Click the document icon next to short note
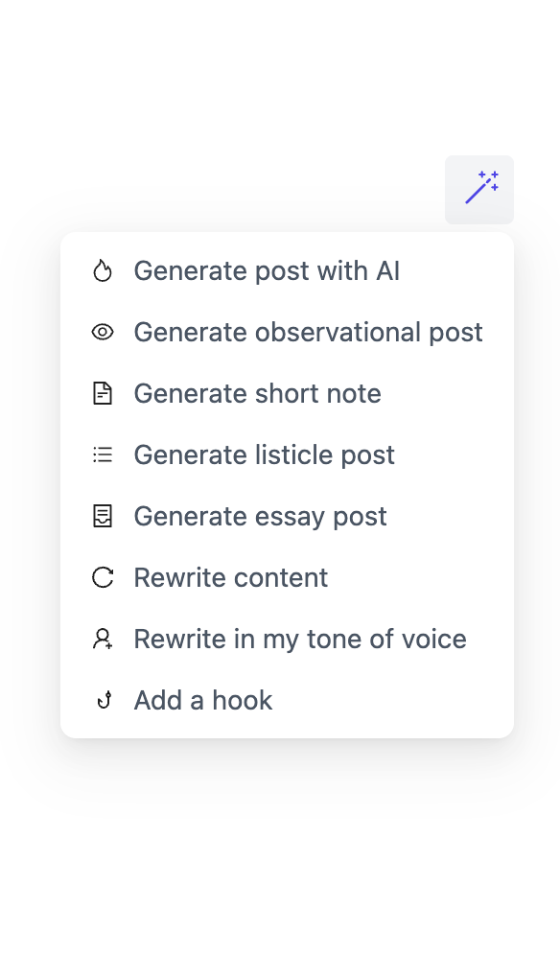This screenshot has height=955, width=560. (103, 393)
